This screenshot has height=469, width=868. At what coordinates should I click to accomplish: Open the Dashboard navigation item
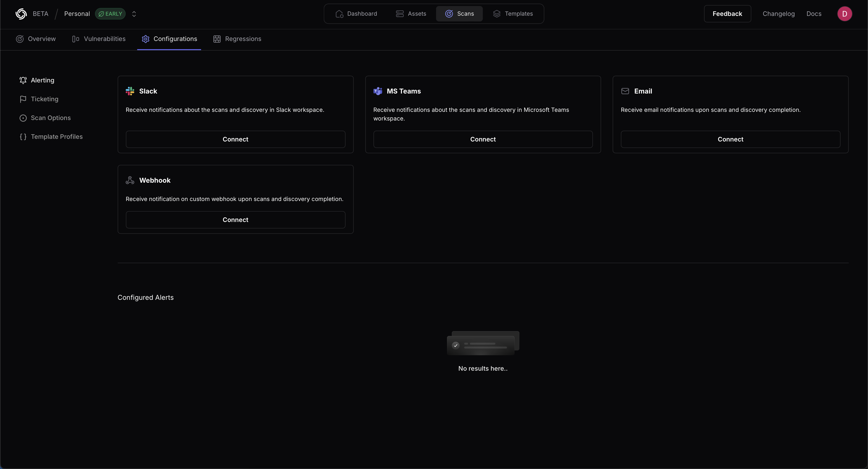pos(356,14)
